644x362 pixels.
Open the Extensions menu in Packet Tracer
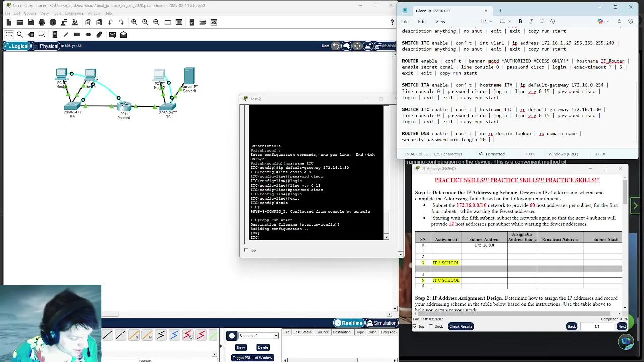(x=74, y=13)
